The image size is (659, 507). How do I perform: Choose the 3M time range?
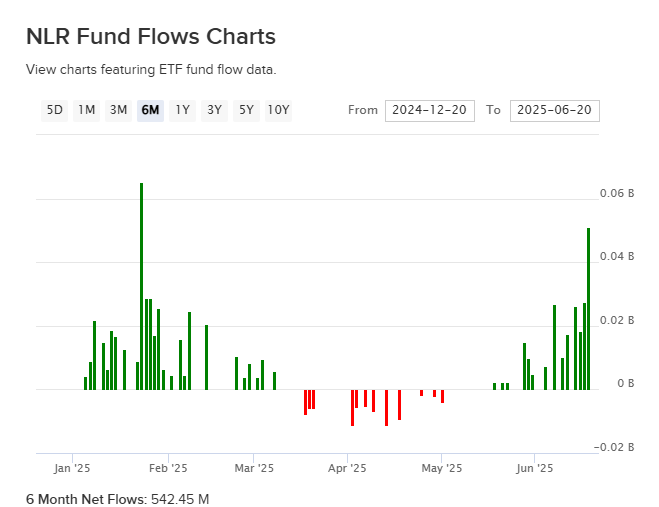[119, 110]
